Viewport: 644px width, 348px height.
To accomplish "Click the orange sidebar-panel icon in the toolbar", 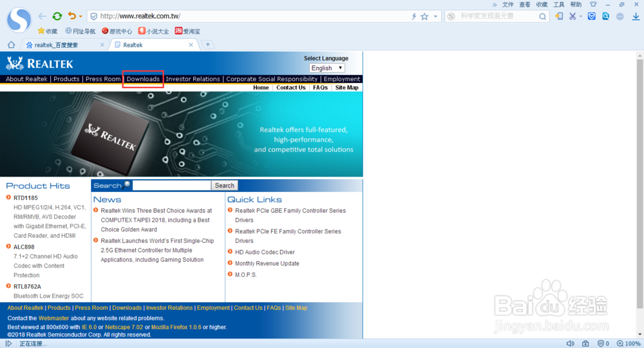I will (559, 16).
